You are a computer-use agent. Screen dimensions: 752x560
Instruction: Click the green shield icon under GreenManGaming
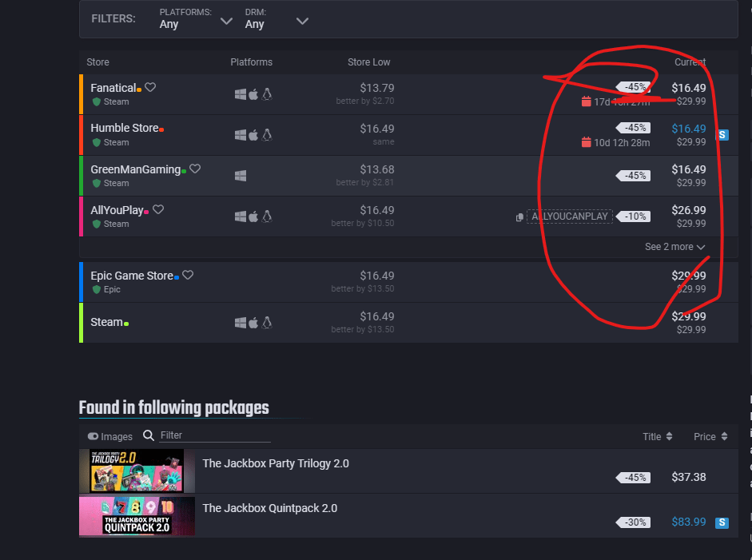pos(97,183)
